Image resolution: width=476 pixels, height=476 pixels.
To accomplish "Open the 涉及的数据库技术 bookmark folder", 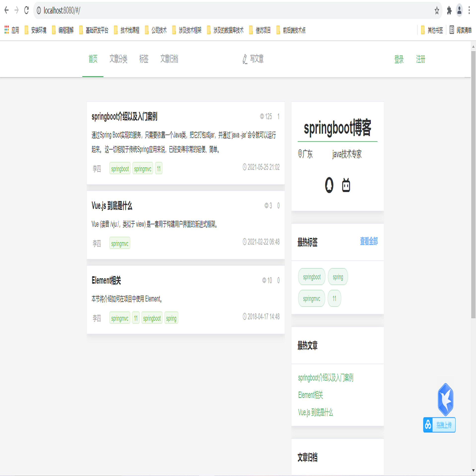I will (225, 30).
